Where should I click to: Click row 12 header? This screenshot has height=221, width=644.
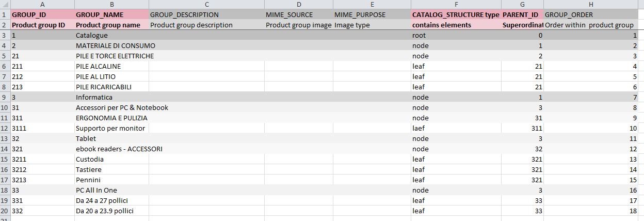pos(5,128)
